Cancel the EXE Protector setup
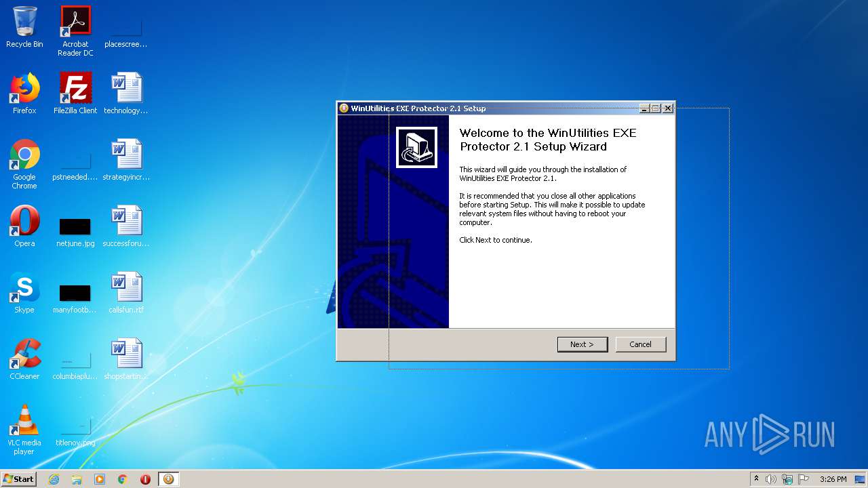 (640, 344)
